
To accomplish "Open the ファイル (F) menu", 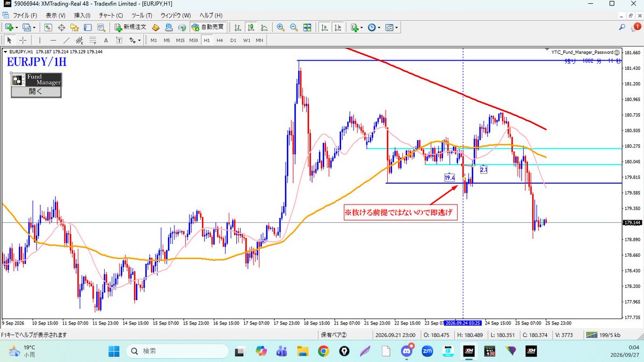I will coord(25,15).
